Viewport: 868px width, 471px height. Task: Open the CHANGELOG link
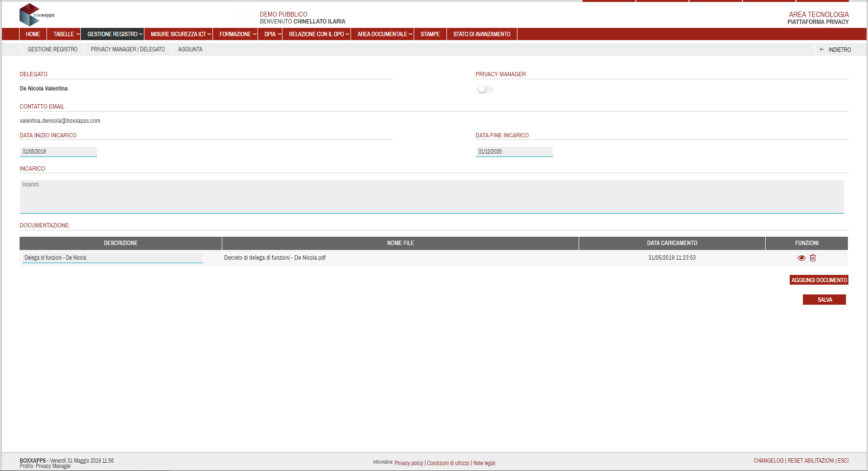(x=769, y=461)
